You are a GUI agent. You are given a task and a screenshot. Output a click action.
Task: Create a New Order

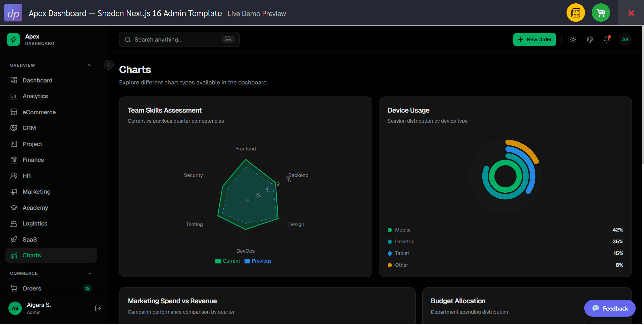click(535, 40)
